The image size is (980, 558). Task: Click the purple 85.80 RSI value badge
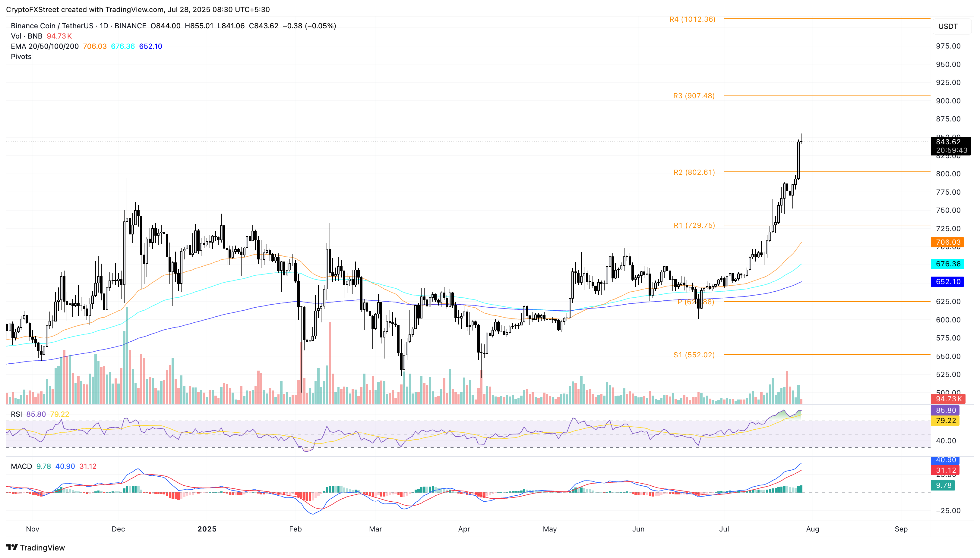pyautogui.click(x=948, y=410)
